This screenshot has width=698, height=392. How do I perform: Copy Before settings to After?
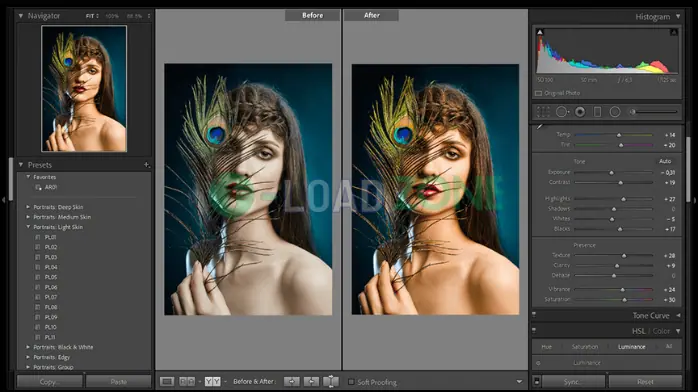292,381
